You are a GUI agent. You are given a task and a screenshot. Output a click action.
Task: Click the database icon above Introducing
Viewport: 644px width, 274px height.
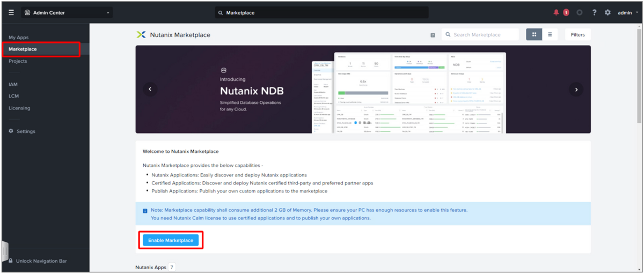pos(224,70)
